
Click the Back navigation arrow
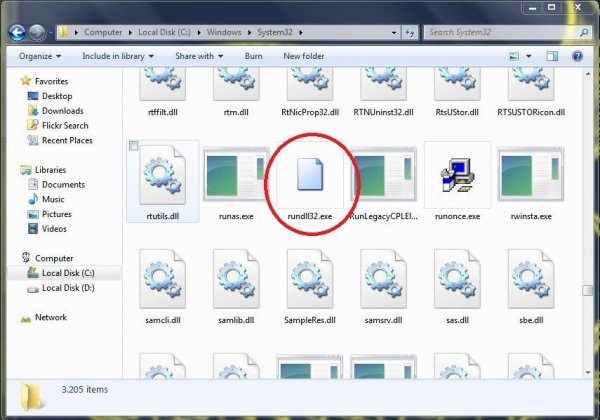click(17, 33)
